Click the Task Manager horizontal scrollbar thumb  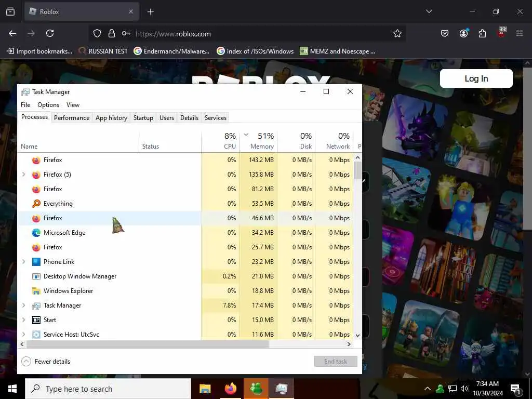148,344
